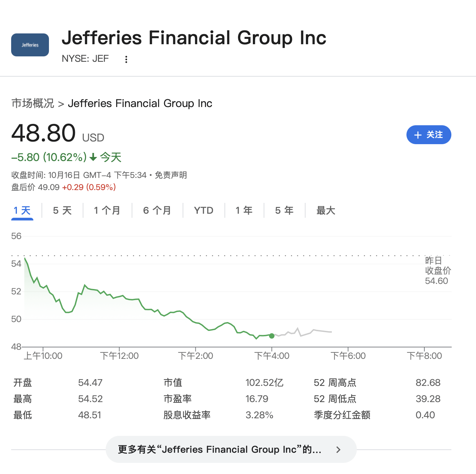Select the YTD chart range
Viewport: 476px width, 474px height.
pos(204,211)
